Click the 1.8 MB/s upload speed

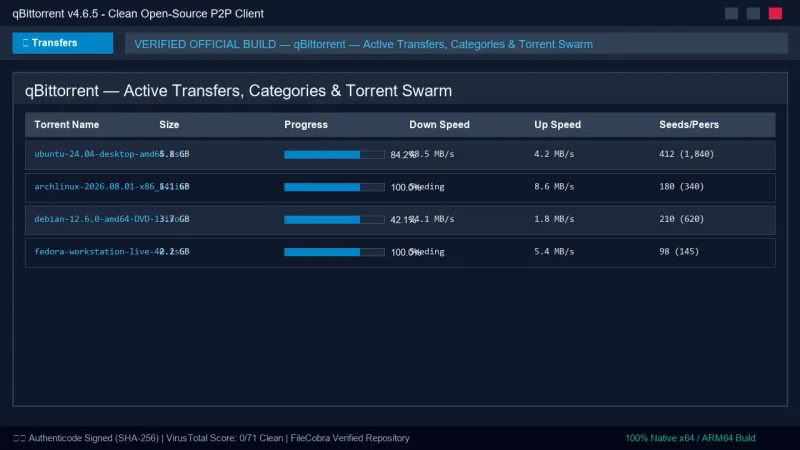554,219
